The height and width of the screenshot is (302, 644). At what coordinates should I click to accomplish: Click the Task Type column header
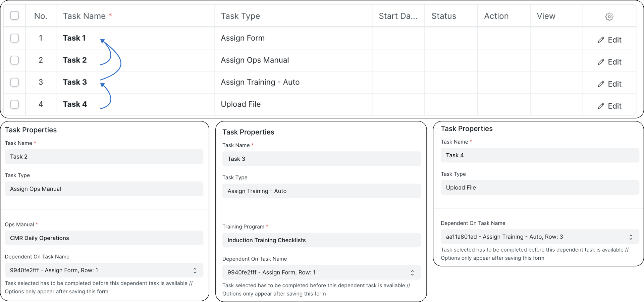click(x=240, y=16)
